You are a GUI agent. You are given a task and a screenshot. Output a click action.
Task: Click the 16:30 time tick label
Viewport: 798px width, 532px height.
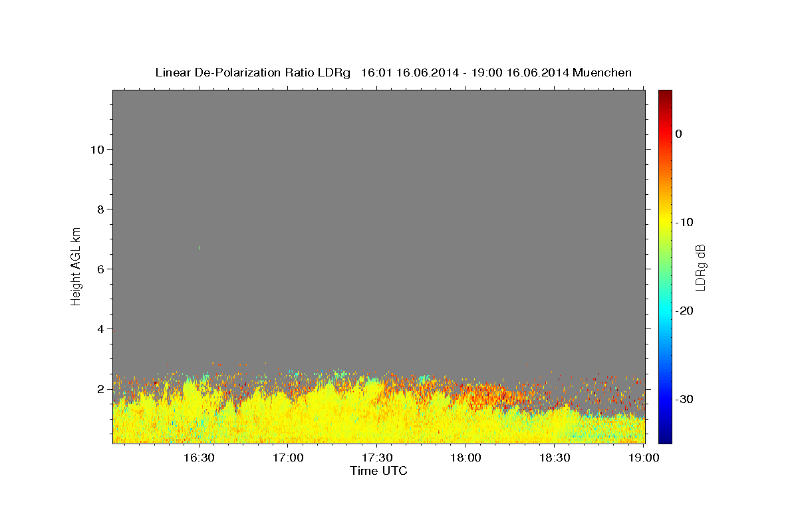pos(199,458)
